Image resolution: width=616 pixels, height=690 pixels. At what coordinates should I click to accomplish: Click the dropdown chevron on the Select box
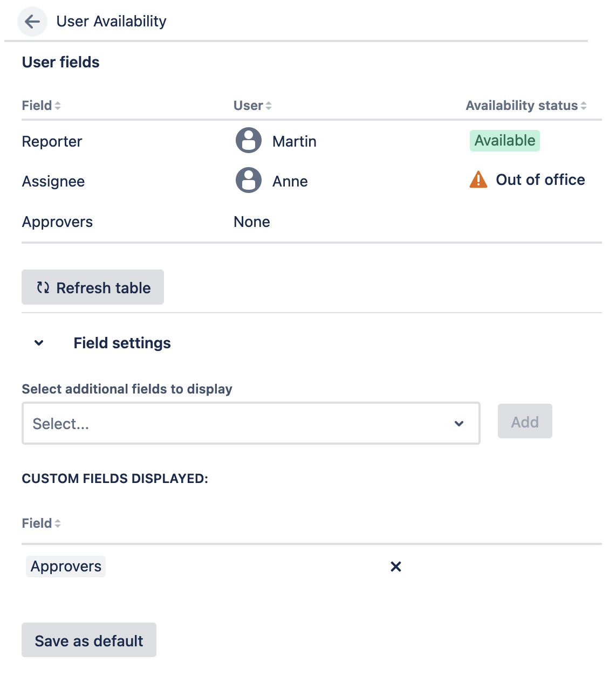click(x=459, y=424)
